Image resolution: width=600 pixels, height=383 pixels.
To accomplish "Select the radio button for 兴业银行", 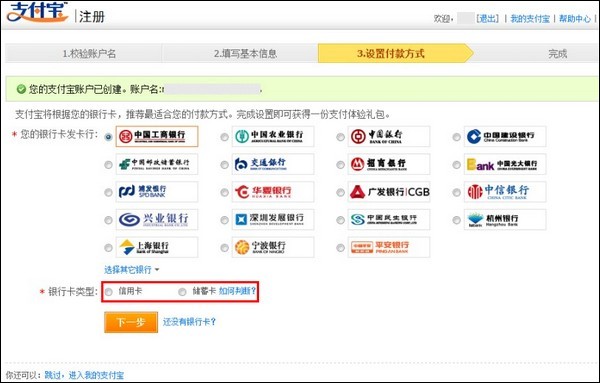I will point(108,220).
